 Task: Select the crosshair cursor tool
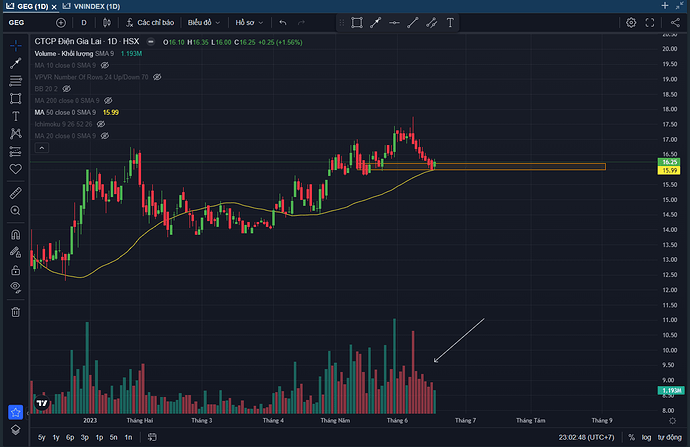click(16, 45)
